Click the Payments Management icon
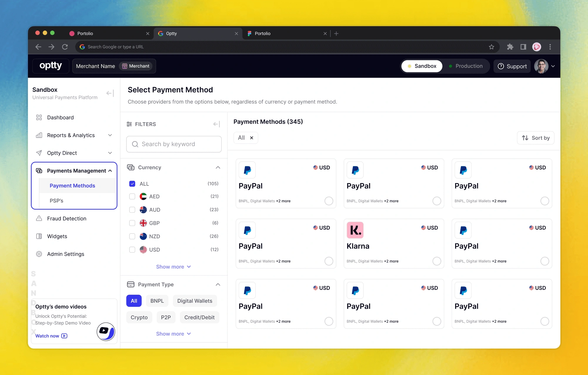 tap(39, 170)
